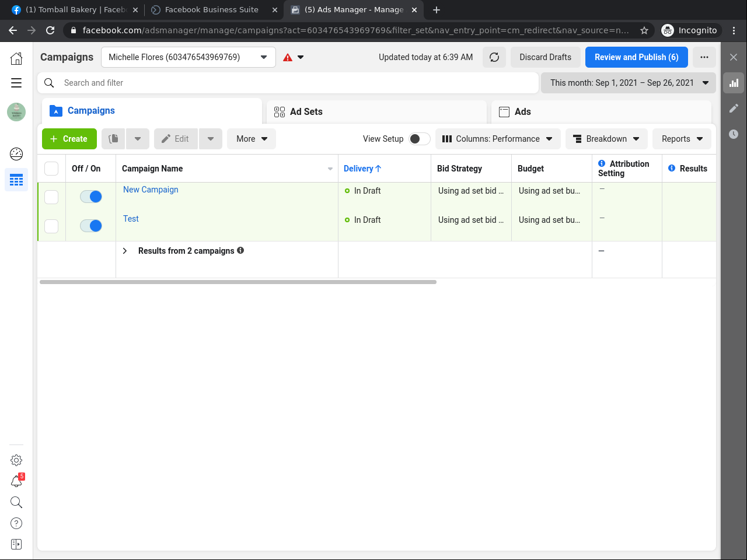This screenshot has height=560, width=747.
Task: Turn off the Test campaign toggle
Action: (x=91, y=226)
